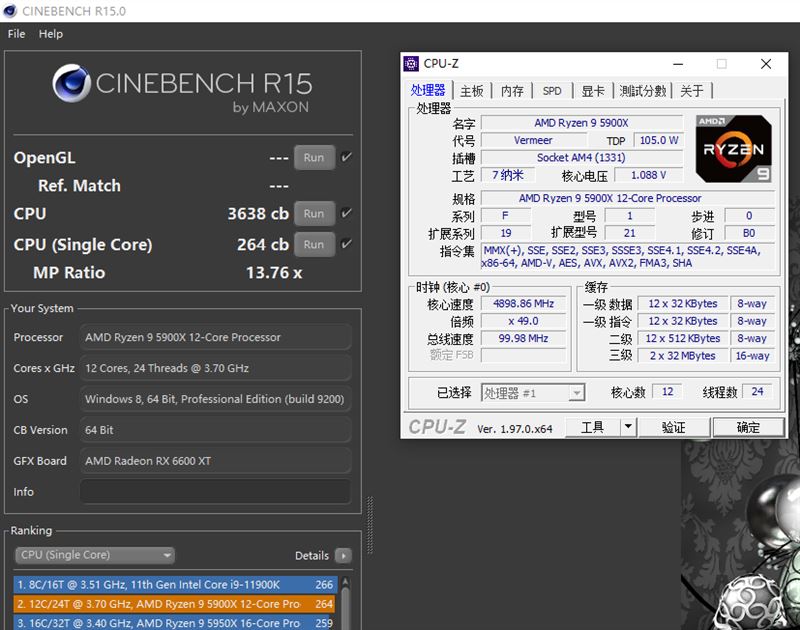The height and width of the screenshot is (630, 800).
Task: Switch to the 主板 tab in CPU-Z
Action: point(471,91)
